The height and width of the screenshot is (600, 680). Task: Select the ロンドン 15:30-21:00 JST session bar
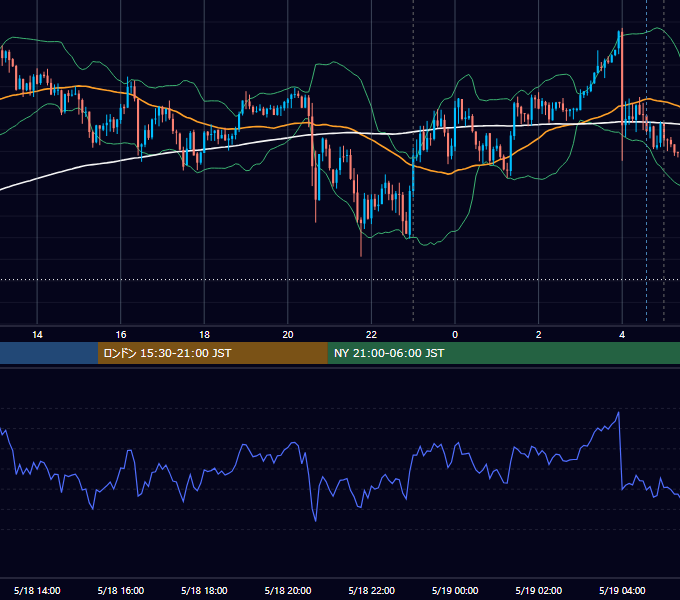(x=212, y=353)
